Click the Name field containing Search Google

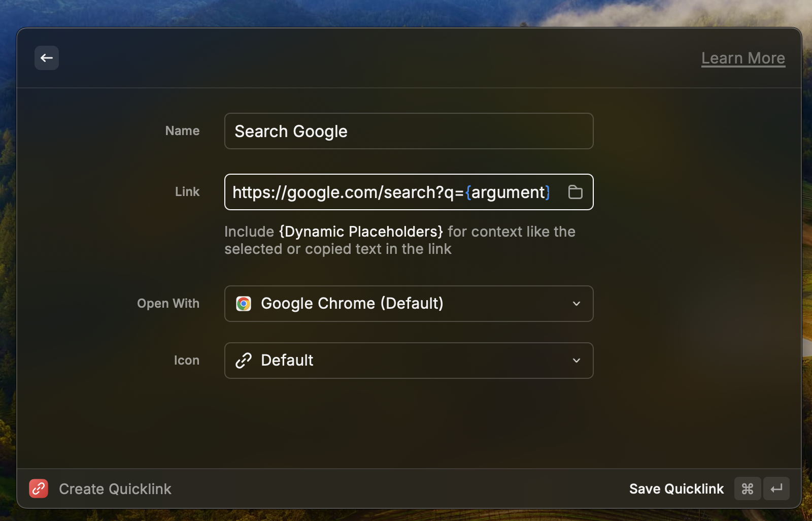[x=409, y=131]
